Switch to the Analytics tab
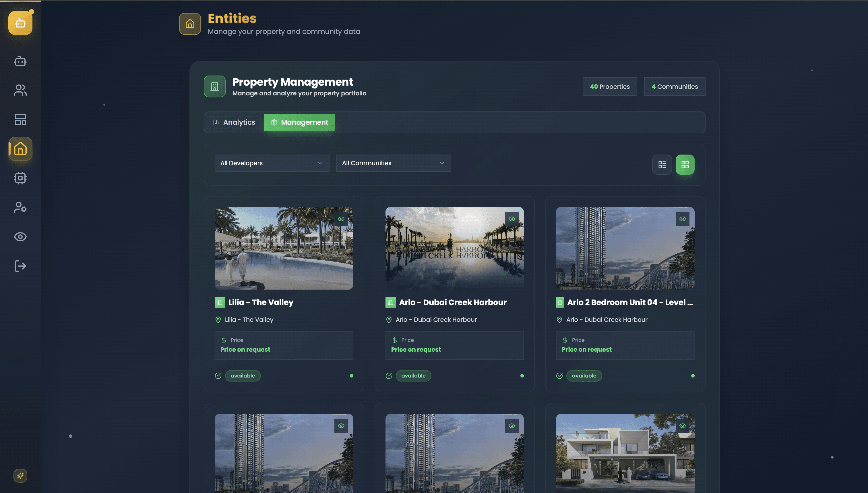This screenshot has width=868, height=493. coord(234,122)
